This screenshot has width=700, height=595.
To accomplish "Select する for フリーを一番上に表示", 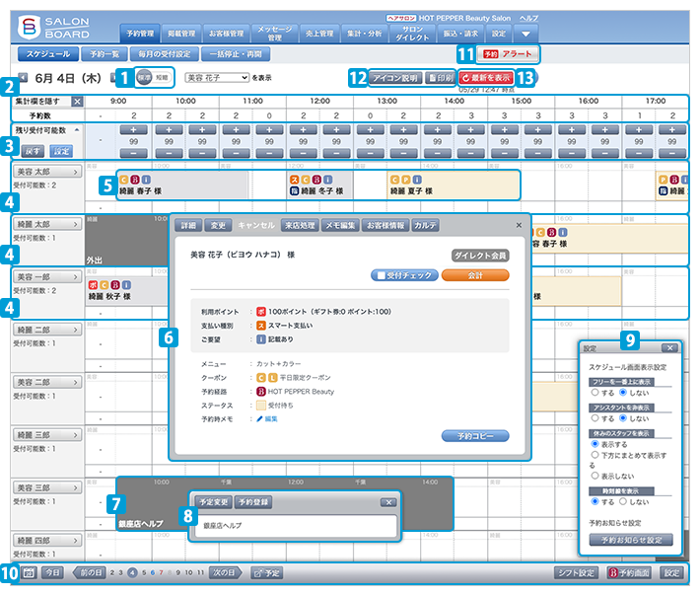I will [x=595, y=392].
